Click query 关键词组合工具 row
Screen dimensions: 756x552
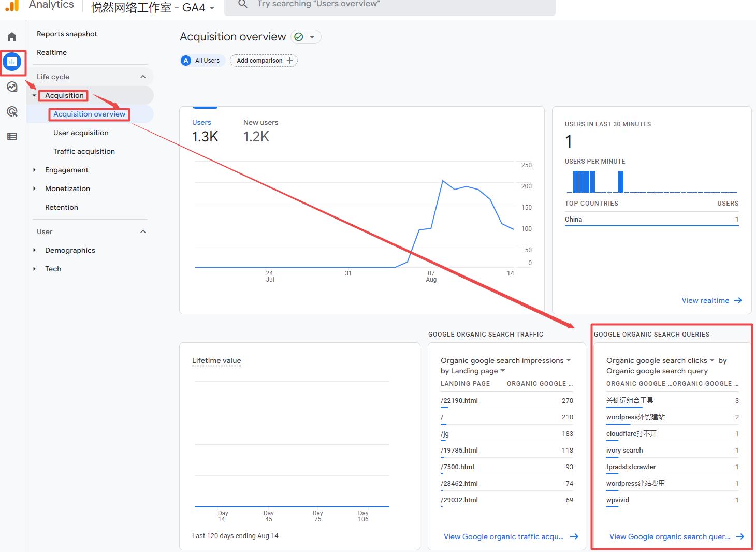tap(673, 401)
